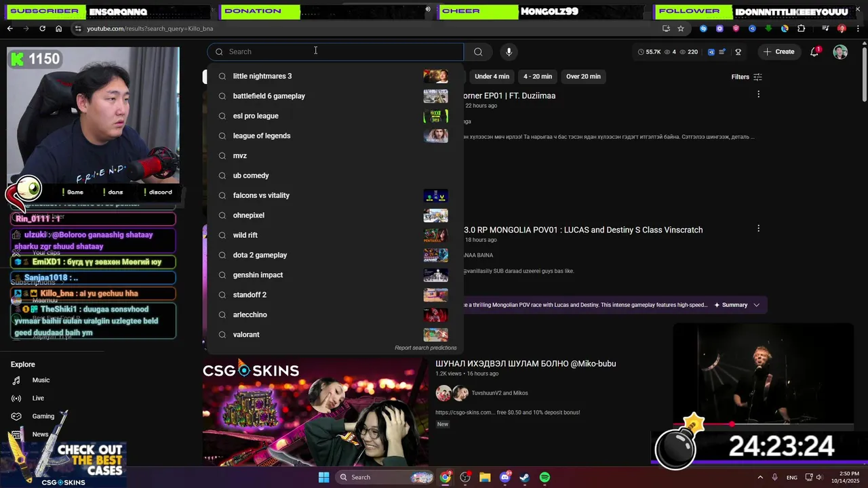Choose falcons vs vitality suggestion
This screenshot has height=488, width=868.
[336, 195]
